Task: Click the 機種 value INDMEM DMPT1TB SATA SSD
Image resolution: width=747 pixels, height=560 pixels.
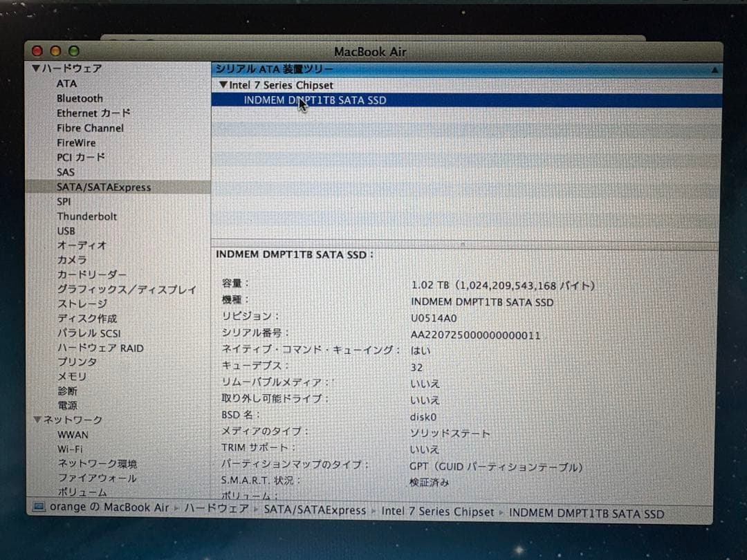Action: coord(482,302)
